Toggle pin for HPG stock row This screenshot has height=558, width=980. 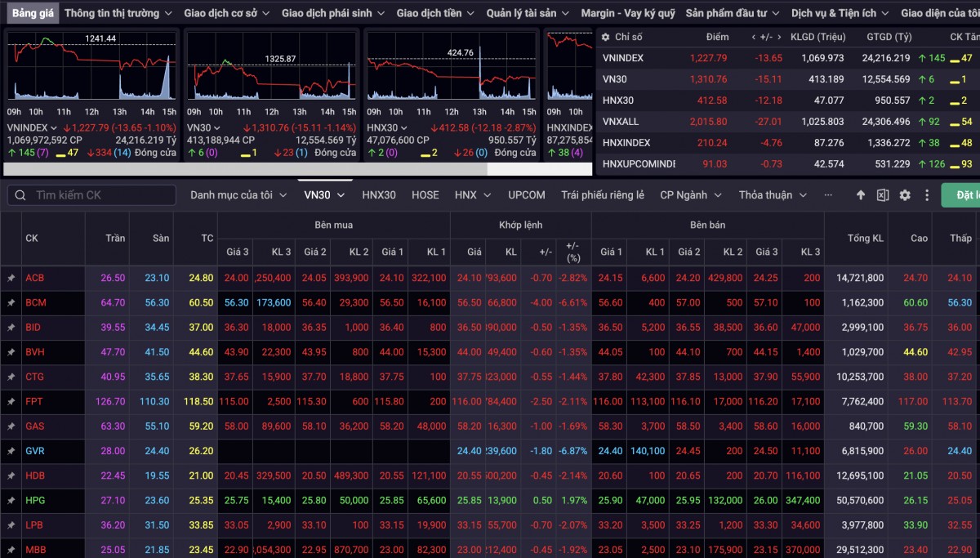click(x=11, y=500)
